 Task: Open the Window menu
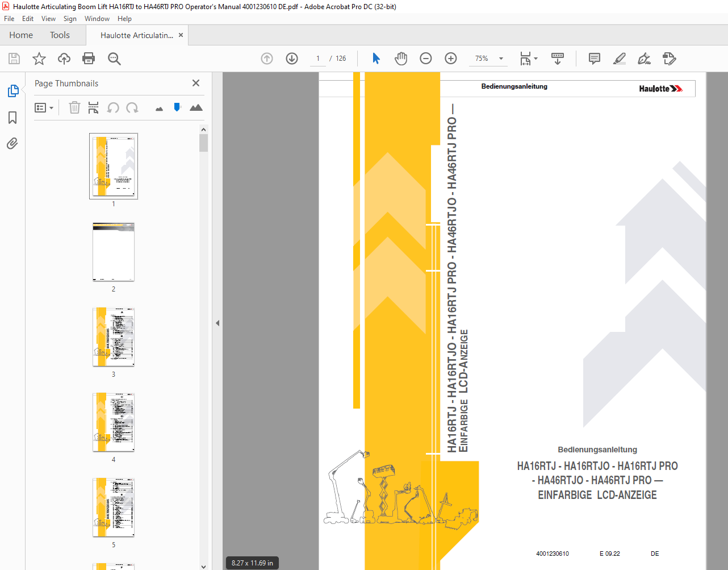(97, 19)
